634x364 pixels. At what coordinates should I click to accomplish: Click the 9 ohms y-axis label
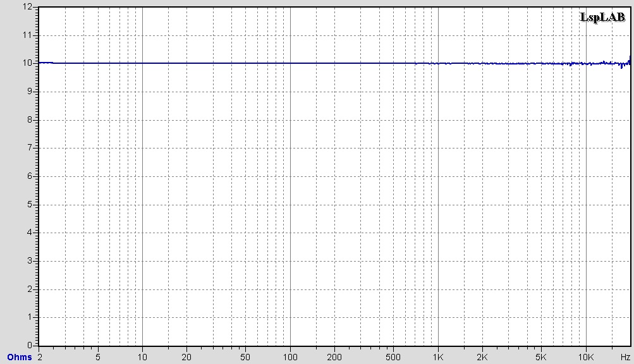(x=30, y=92)
